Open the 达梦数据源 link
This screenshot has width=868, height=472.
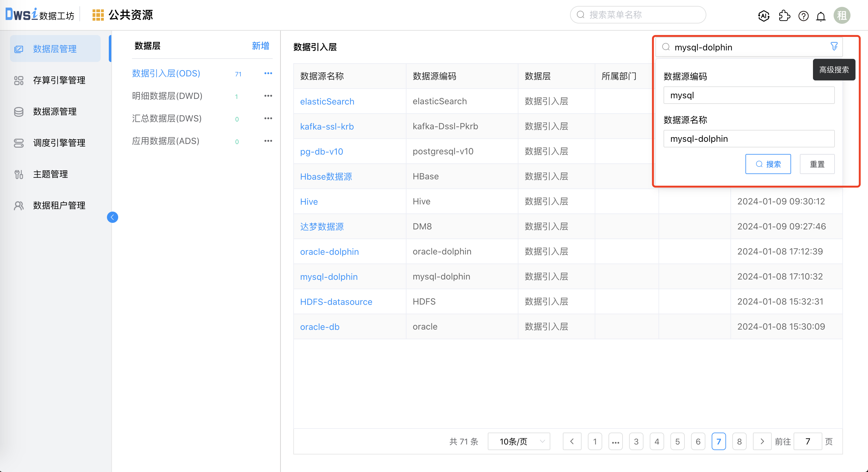click(x=322, y=226)
